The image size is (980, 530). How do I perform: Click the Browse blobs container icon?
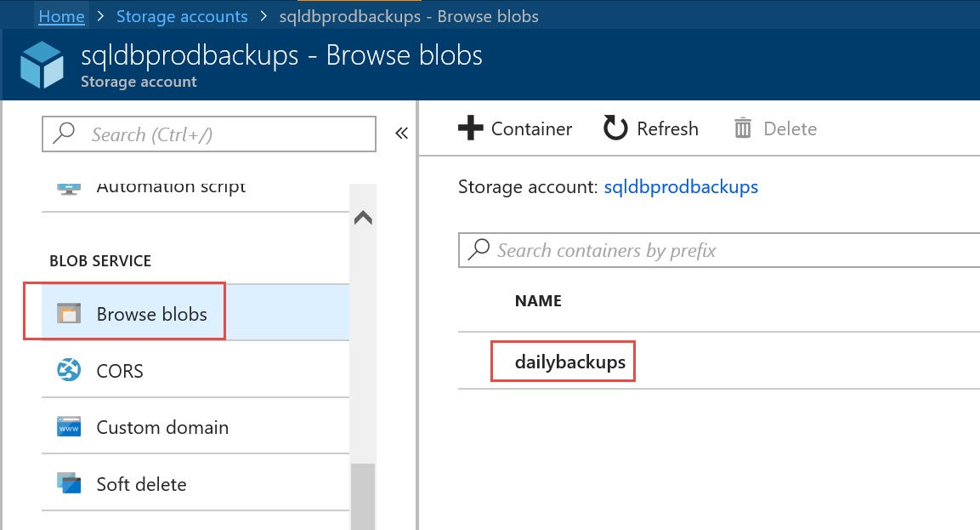click(x=69, y=313)
